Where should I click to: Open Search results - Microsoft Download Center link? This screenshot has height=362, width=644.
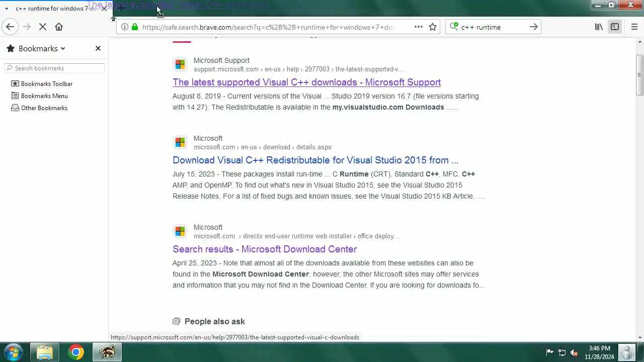[265, 249]
